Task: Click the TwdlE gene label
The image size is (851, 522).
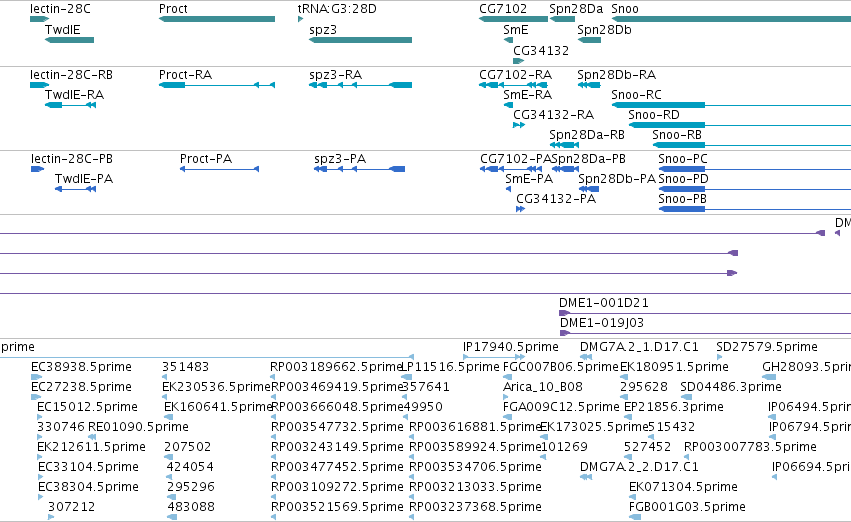Action: [x=62, y=30]
